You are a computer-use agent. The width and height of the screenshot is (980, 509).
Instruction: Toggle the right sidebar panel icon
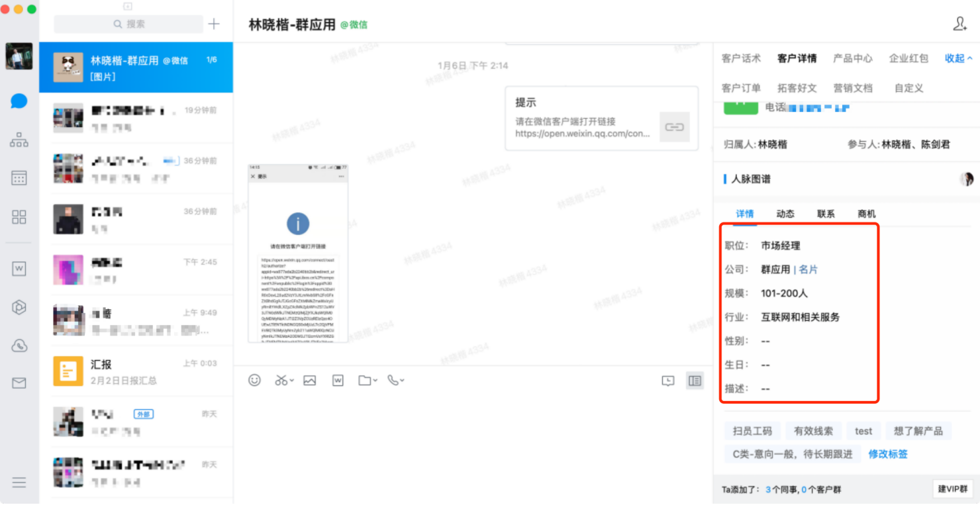tap(695, 381)
